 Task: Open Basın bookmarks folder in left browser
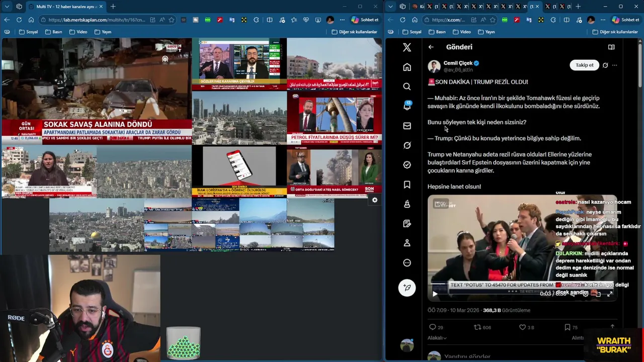(53, 32)
